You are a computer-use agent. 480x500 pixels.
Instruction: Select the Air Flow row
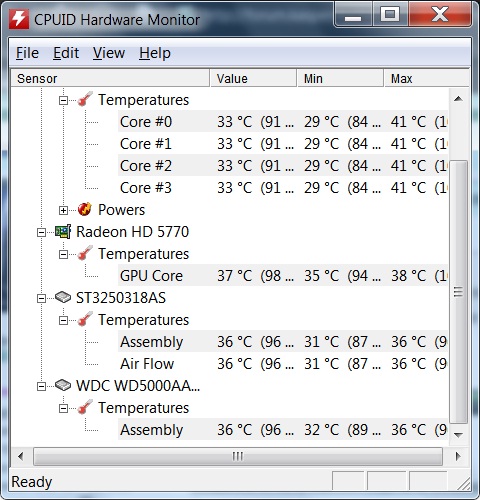click(283, 363)
